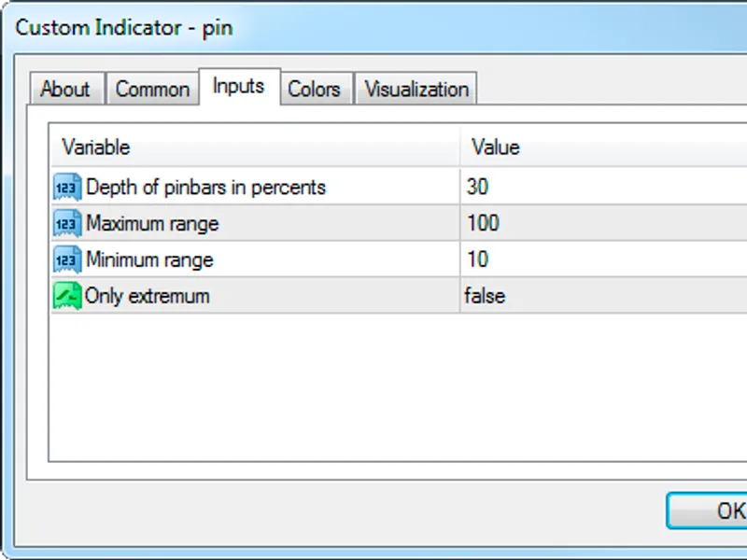Click the integer icon beside Minimum range
Viewport: 747px width, 560px height.
coord(67,259)
